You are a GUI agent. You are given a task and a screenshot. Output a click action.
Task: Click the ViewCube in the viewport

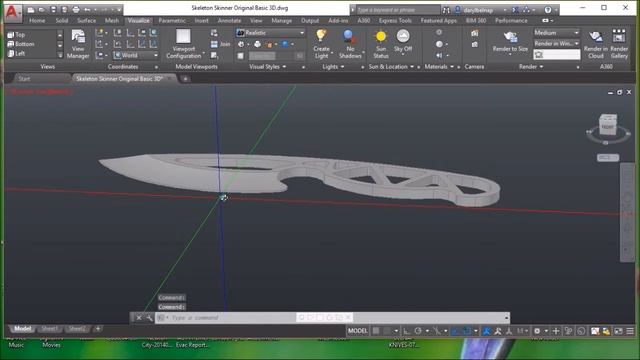(x=607, y=125)
